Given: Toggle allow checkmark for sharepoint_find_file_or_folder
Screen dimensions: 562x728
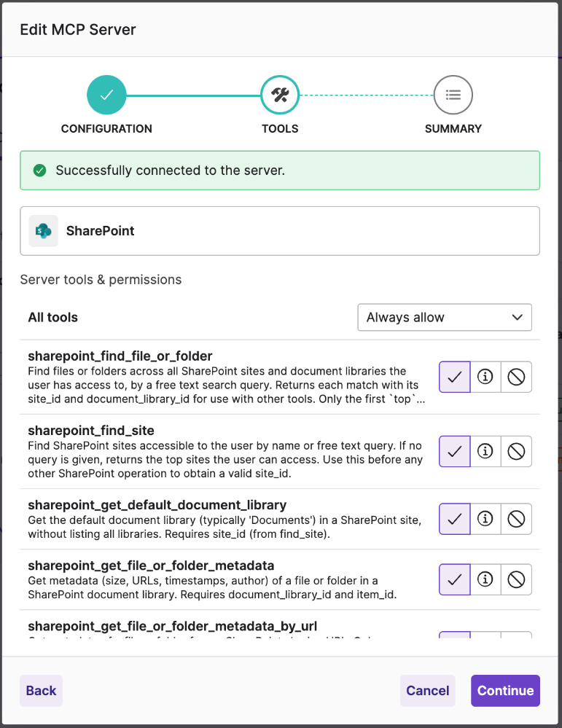Looking at the screenshot, I should point(455,377).
